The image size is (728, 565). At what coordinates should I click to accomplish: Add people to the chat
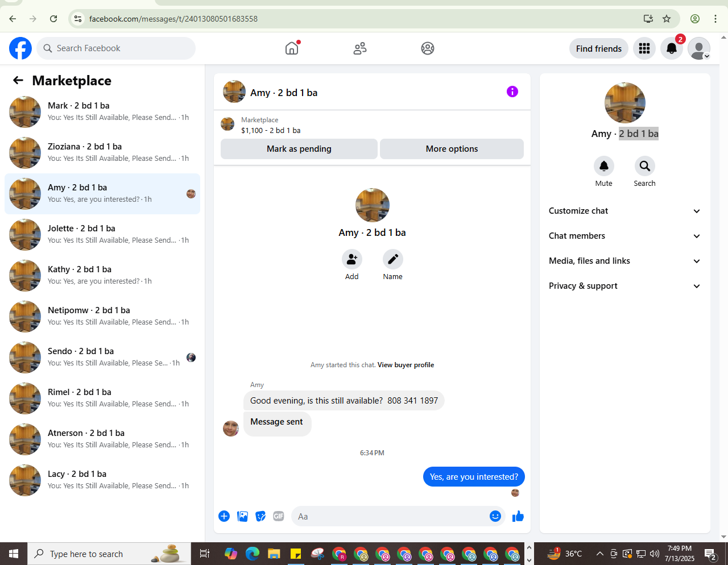352,259
